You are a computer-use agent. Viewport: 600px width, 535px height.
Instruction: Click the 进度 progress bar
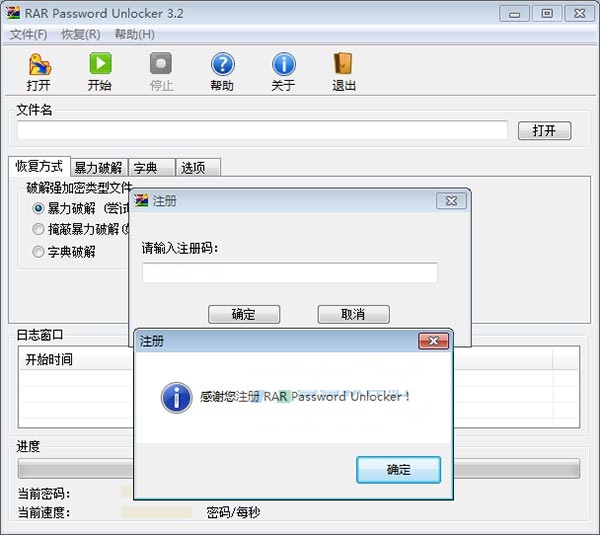pos(299,469)
